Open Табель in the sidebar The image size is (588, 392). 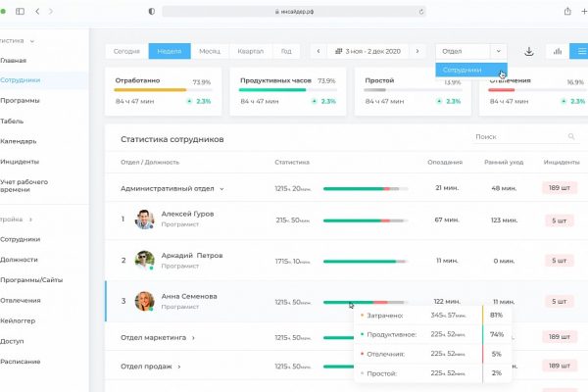(12, 122)
